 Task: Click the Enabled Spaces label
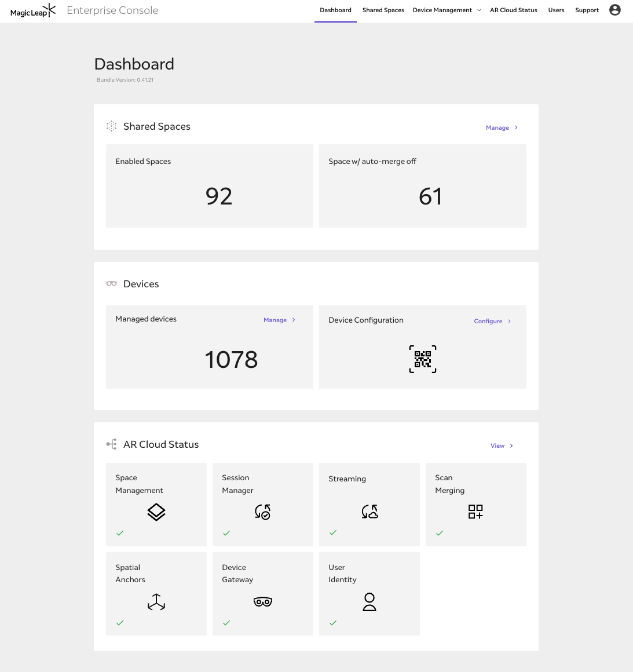point(143,161)
